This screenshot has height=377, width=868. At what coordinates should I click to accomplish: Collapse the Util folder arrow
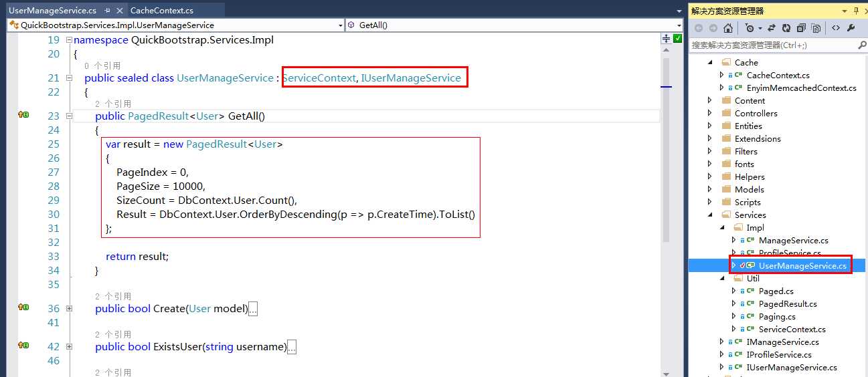pyautogui.click(x=721, y=278)
